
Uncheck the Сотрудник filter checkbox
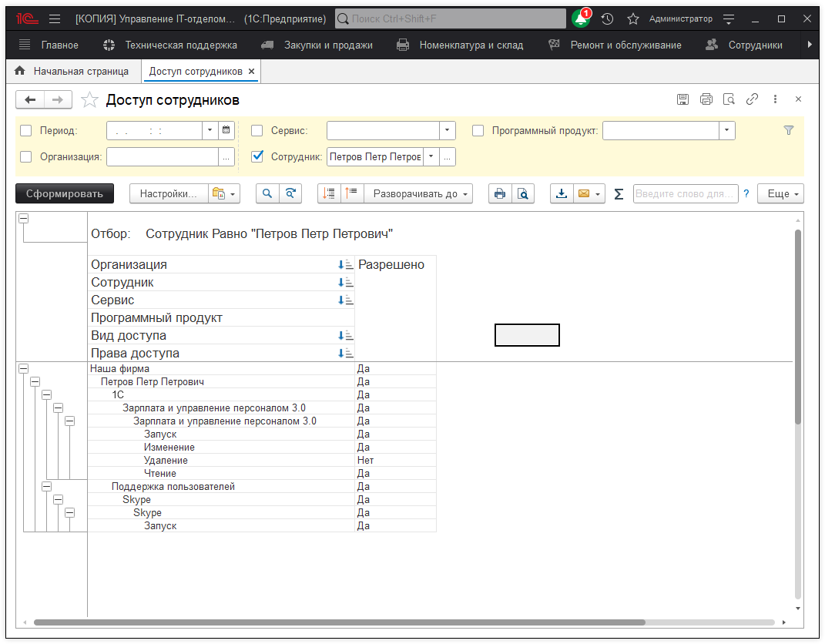pyautogui.click(x=257, y=156)
